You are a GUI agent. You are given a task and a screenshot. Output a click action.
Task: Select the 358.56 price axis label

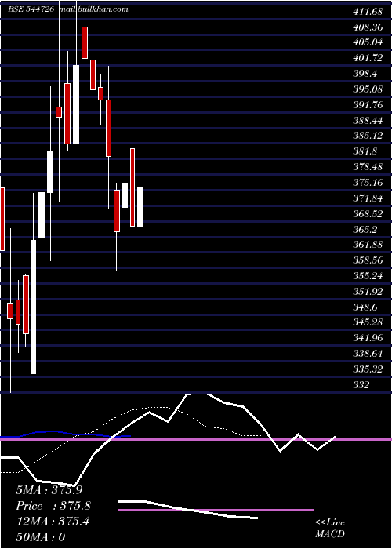(x=368, y=260)
